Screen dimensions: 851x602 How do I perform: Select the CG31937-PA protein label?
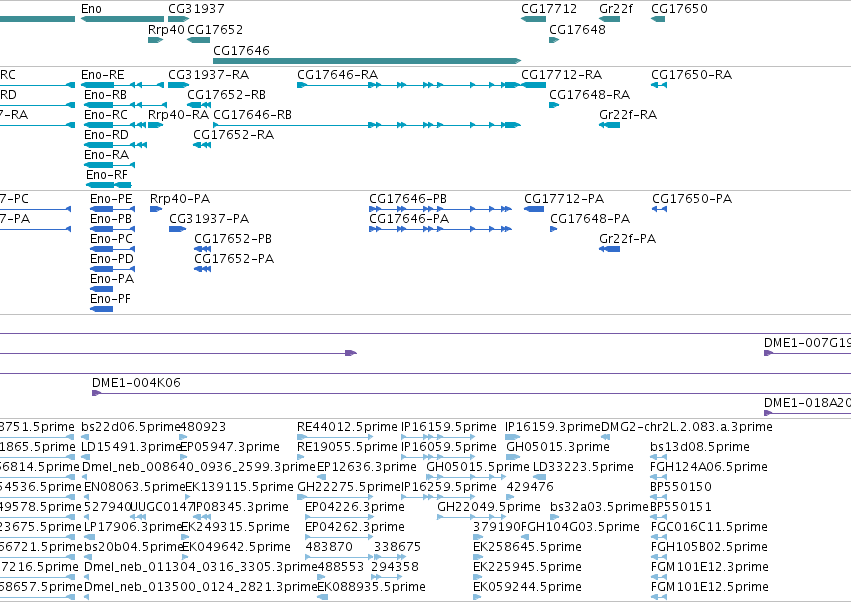coord(209,219)
